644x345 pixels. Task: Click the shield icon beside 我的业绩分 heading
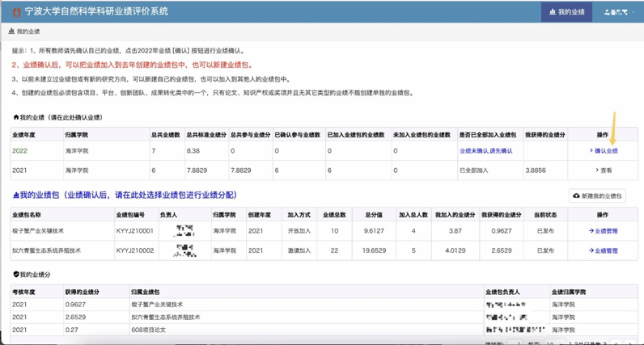pyautogui.click(x=16, y=275)
